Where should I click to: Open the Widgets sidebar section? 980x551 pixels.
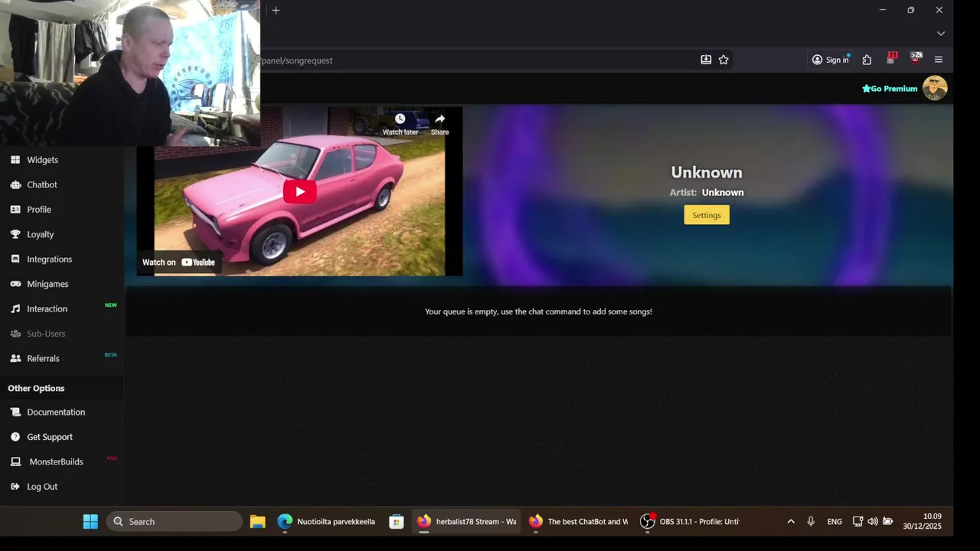(x=42, y=160)
